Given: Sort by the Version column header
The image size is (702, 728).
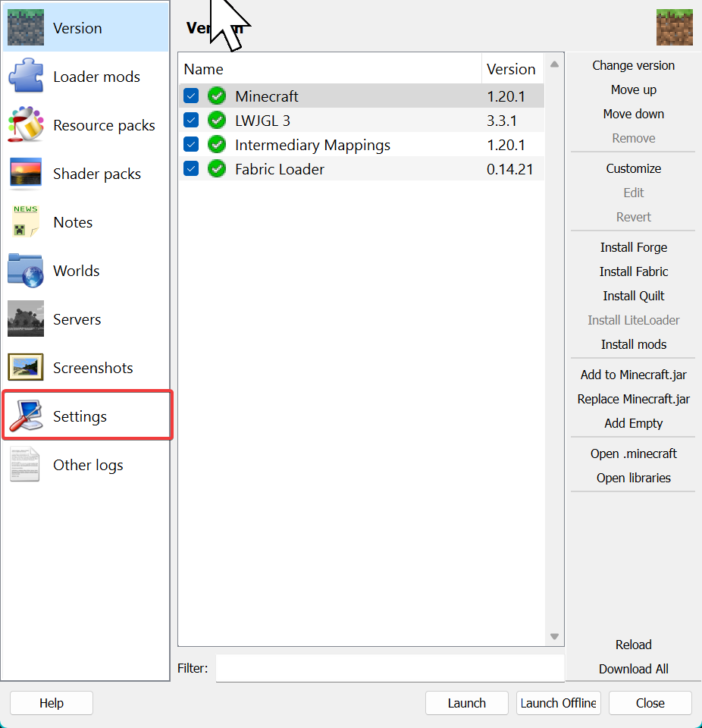Looking at the screenshot, I should [x=512, y=69].
